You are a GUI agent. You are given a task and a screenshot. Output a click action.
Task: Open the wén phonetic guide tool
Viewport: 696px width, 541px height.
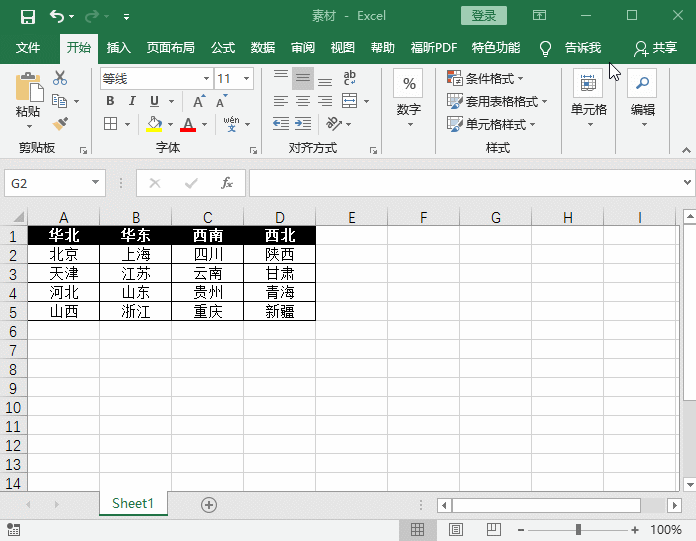click(x=232, y=124)
